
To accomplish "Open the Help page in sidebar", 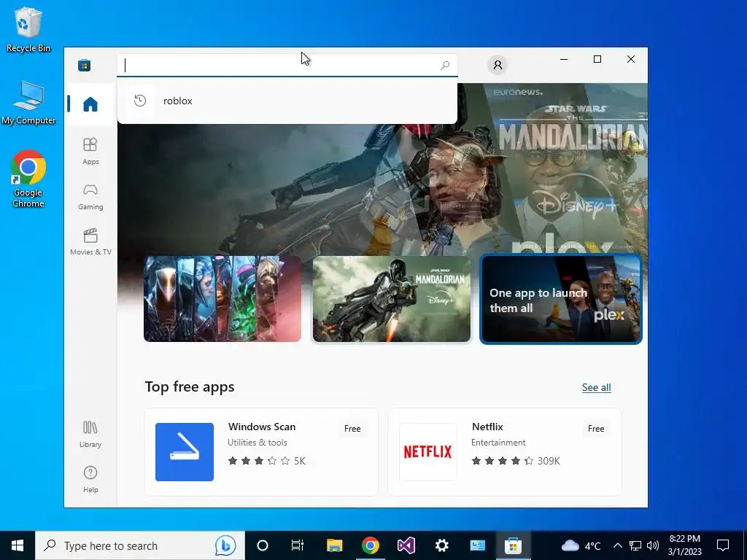I will click(x=90, y=479).
